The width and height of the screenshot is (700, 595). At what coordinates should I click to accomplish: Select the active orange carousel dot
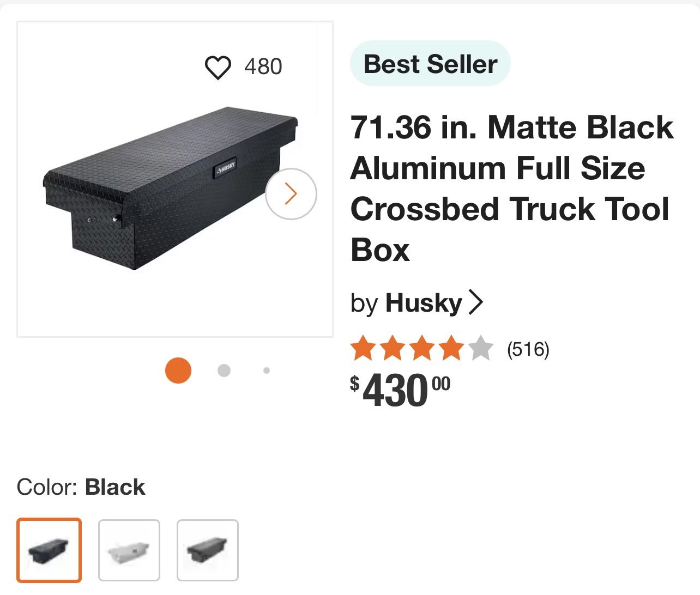pos(178,371)
